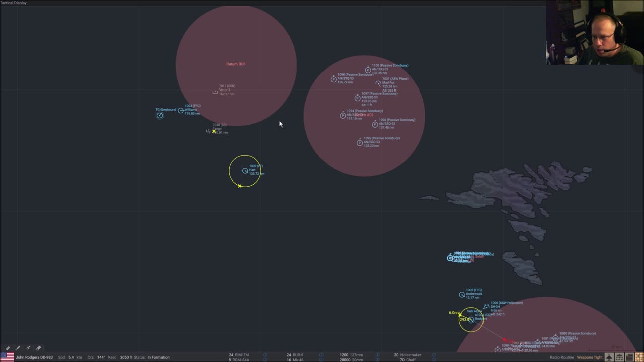Select the Hart FF 1002 ship symbol
The image size is (644, 362).
pyautogui.click(x=245, y=171)
